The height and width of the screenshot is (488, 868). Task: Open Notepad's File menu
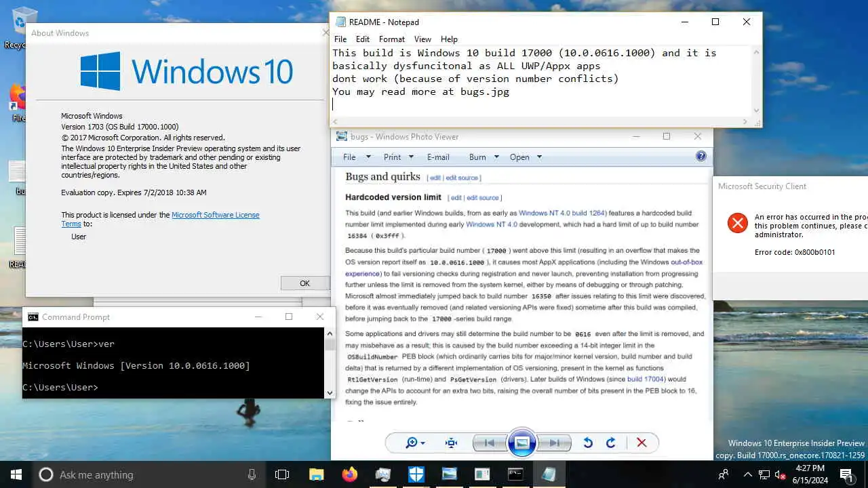(340, 39)
